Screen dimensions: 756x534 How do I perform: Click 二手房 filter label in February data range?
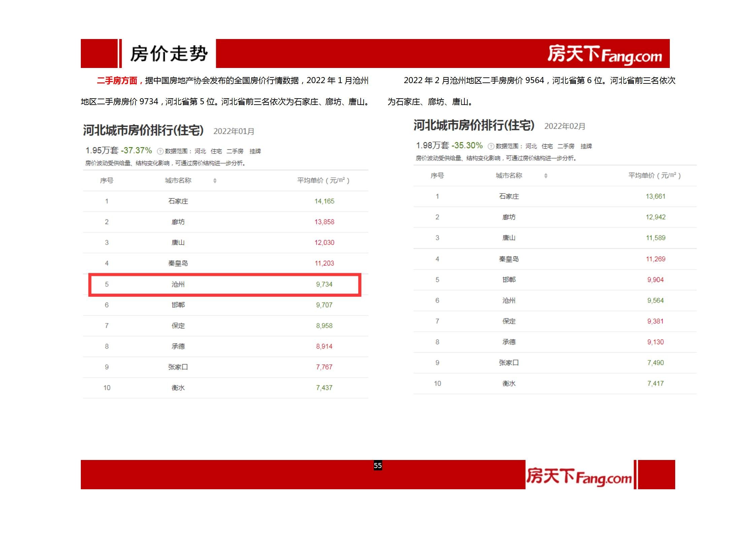click(x=566, y=146)
